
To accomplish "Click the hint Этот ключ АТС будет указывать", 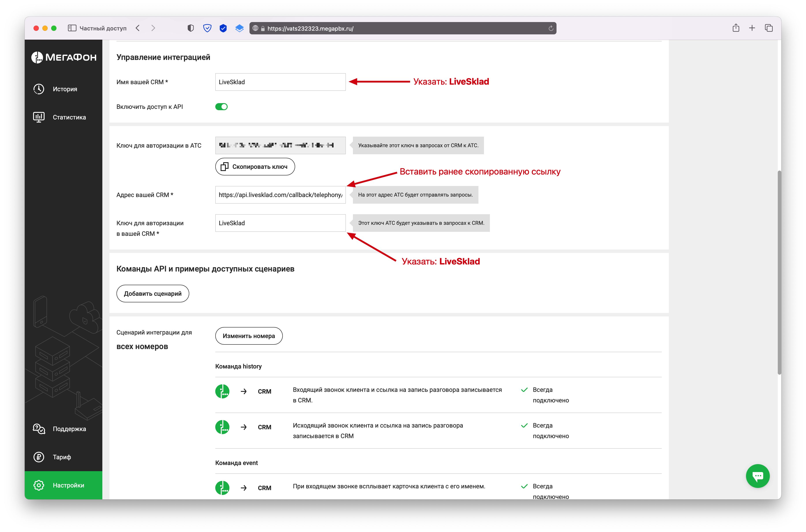I will pos(421,223).
